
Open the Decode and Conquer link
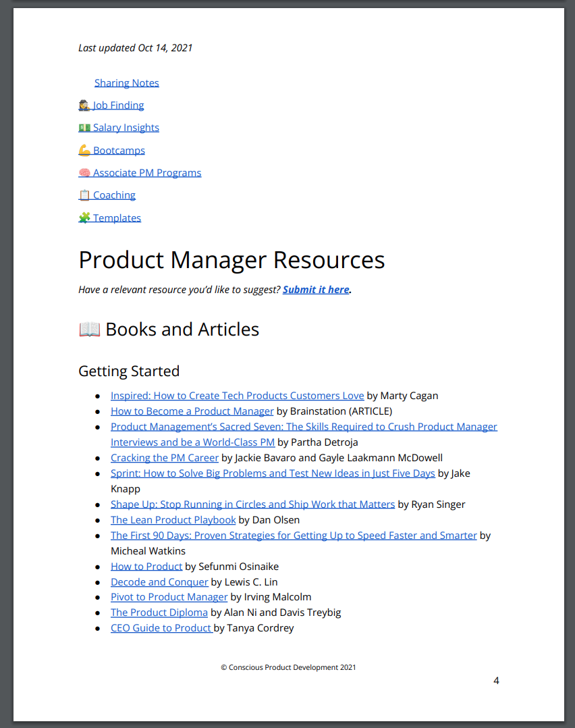click(x=159, y=582)
